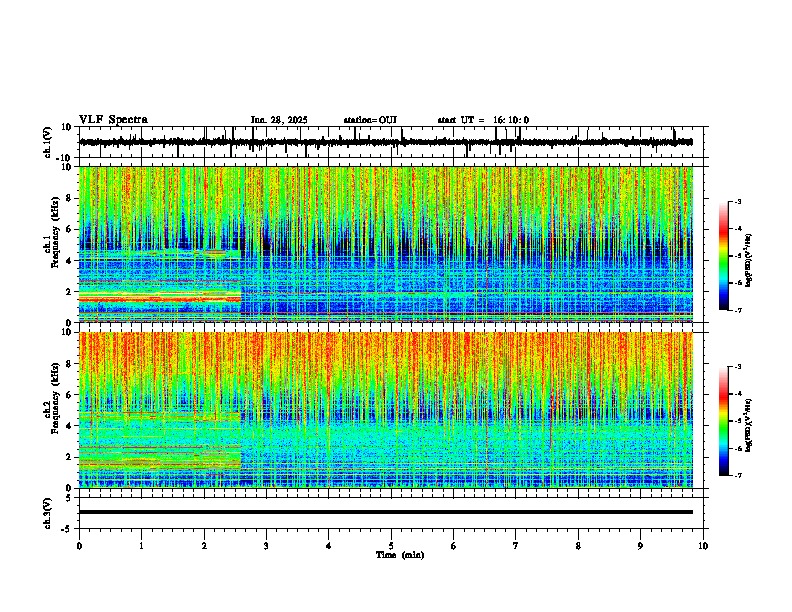
Task: Click the "VLF Spectra" plot title
Action: tap(113, 120)
